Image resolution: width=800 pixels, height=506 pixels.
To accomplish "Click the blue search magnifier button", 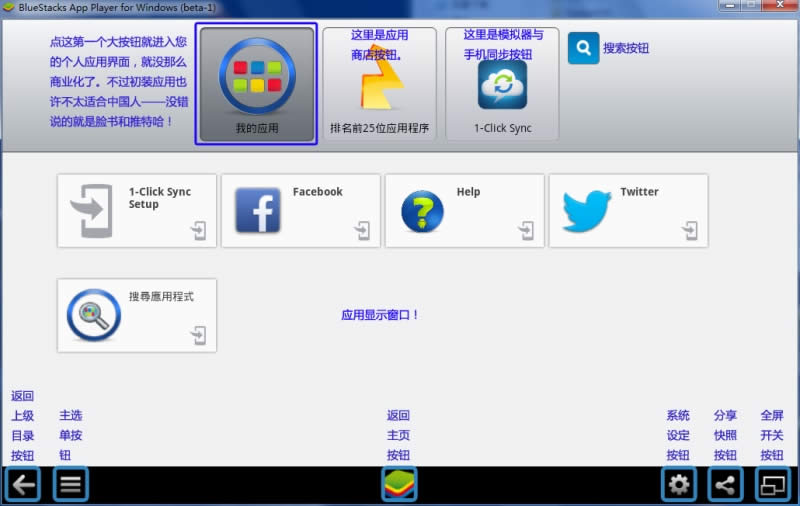I will (x=583, y=48).
